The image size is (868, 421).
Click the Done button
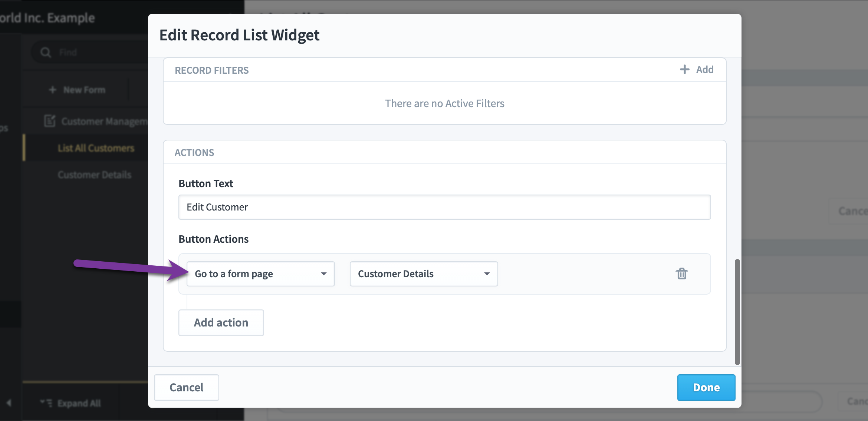coord(706,387)
